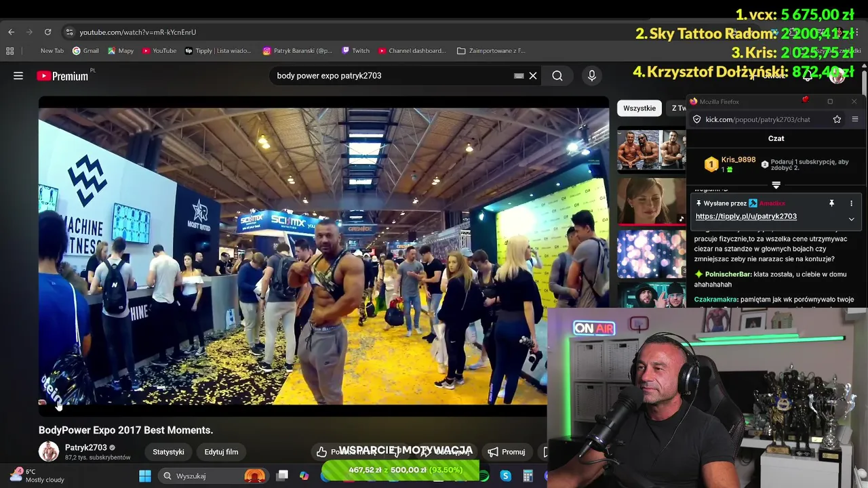Open the Mapy bookmark
868x488 pixels.
click(121, 51)
